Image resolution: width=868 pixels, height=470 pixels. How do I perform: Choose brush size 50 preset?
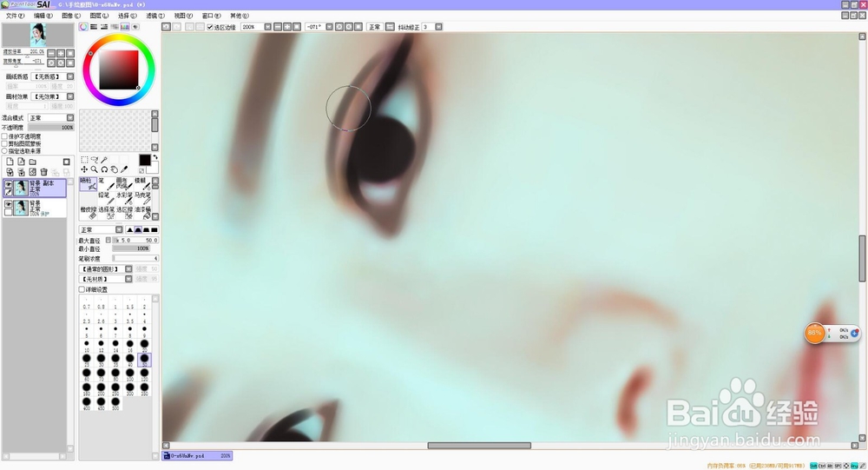point(144,360)
